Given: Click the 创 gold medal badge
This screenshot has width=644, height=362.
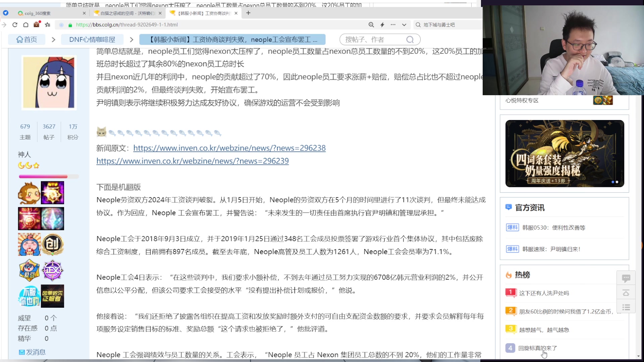Looking at the screenshot, I should 52,244.
